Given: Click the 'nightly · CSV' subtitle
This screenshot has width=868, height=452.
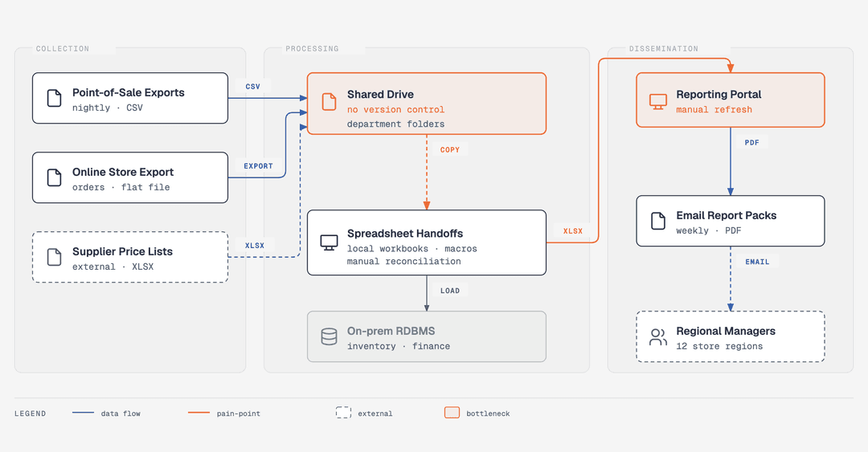Looking at the screenshot, I should 108,108.
